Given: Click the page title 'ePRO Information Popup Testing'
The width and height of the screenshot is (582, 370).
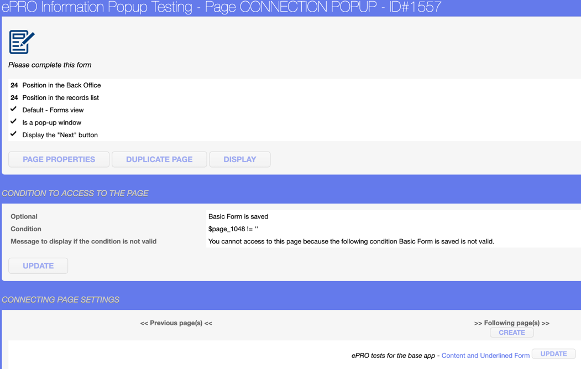Looking at the screenshot, I should [97, 7].
